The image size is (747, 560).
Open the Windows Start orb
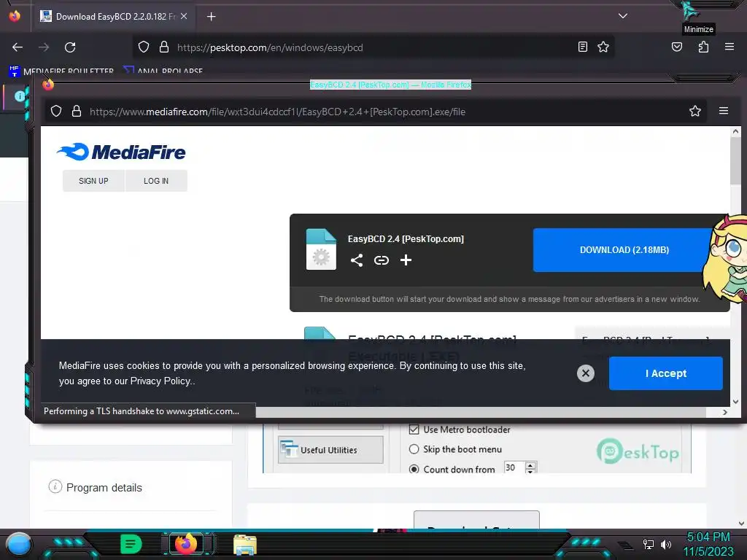pyautogui.click(x=19, y=544)
